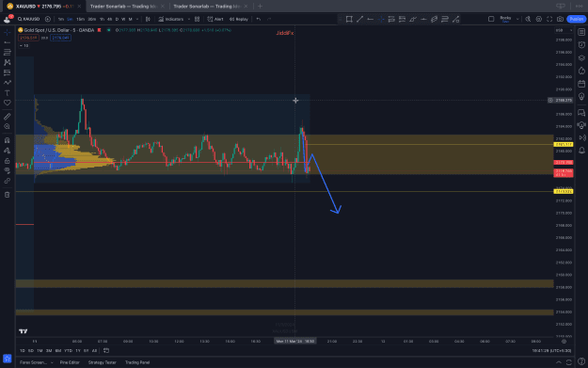Screen dimensions: 588x368
Task: Open the layout selection square icon
Action: pos(491,19)
